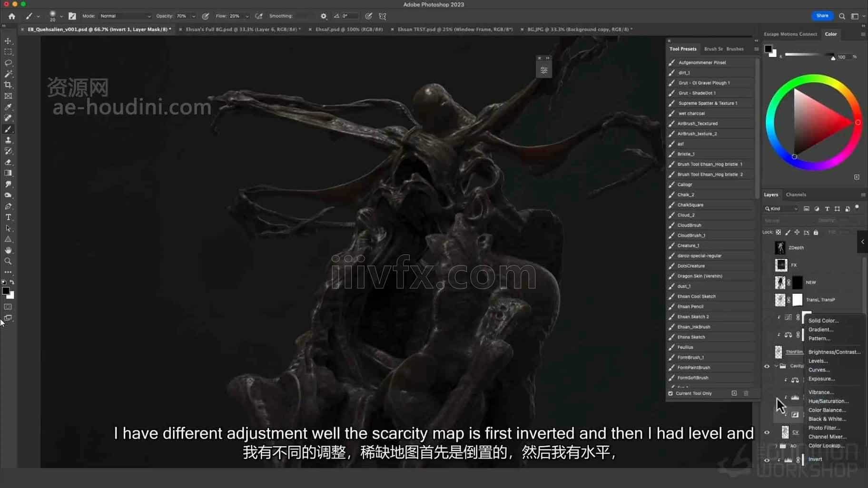Screen dimensions: 868x488
Task: Toggle symmetry paint butterfly icon
Action: tap(383, 16)
